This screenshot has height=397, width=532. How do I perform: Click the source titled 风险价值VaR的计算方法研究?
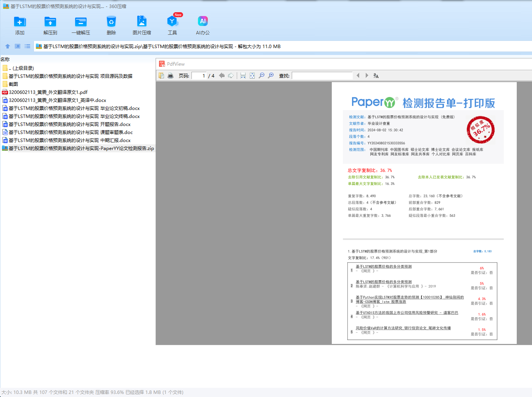click(x=403, y=328)
